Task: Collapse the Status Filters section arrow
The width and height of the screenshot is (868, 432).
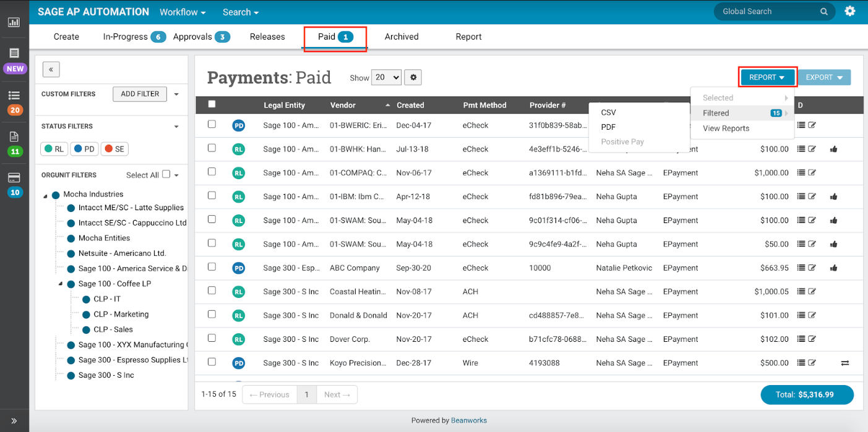Action: (x=176, y=126)
